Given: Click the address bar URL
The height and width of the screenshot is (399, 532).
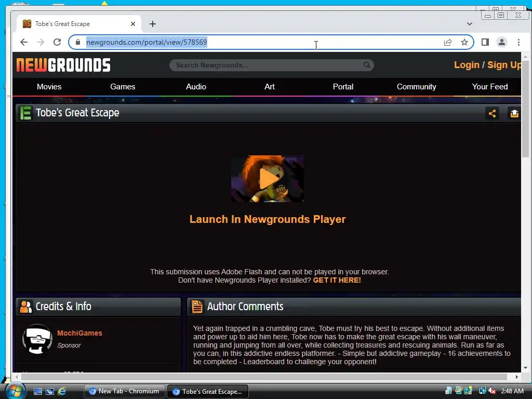Looking at the screenshot, I should (x=147, y=42).
